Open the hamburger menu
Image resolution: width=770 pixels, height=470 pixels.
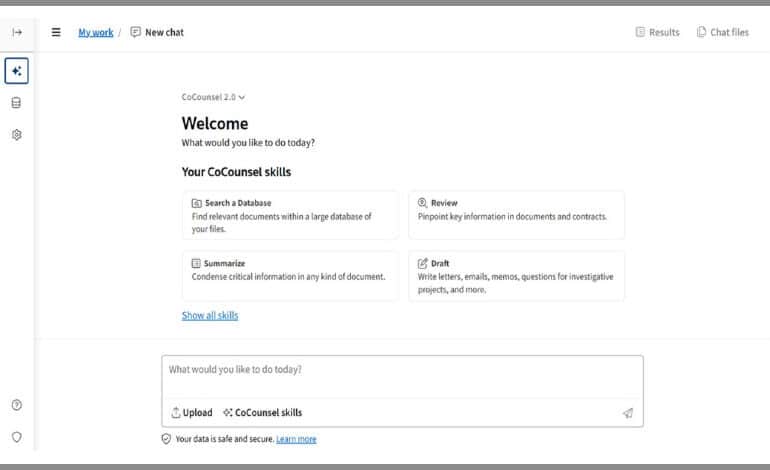56,32
